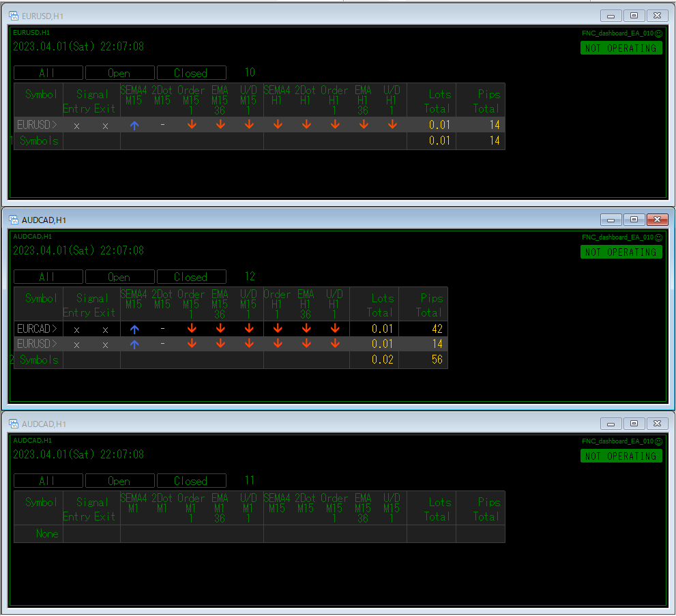Click EURUSD row 2Dot H1 down arrow in EURUSD,H1 window
676x616 pixels.
click(x=306, y=125)
